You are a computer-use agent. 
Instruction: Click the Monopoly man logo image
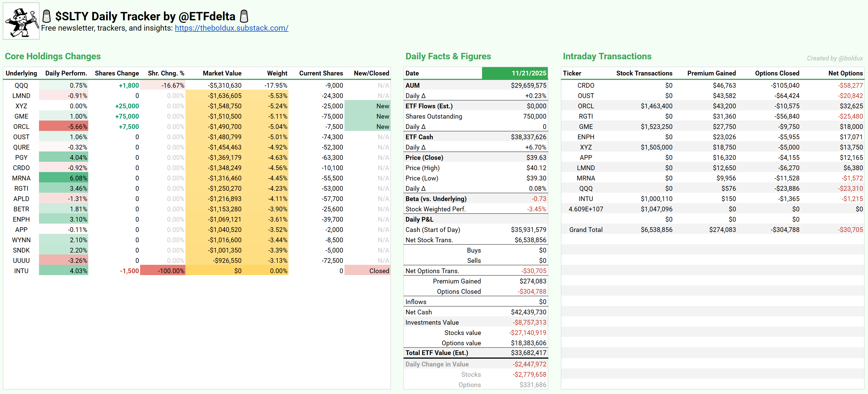pos(21,21)
